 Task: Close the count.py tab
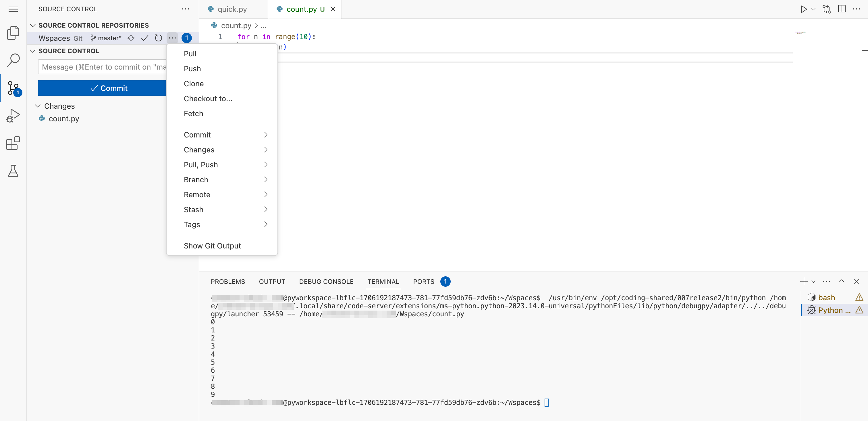coord(333,9)
